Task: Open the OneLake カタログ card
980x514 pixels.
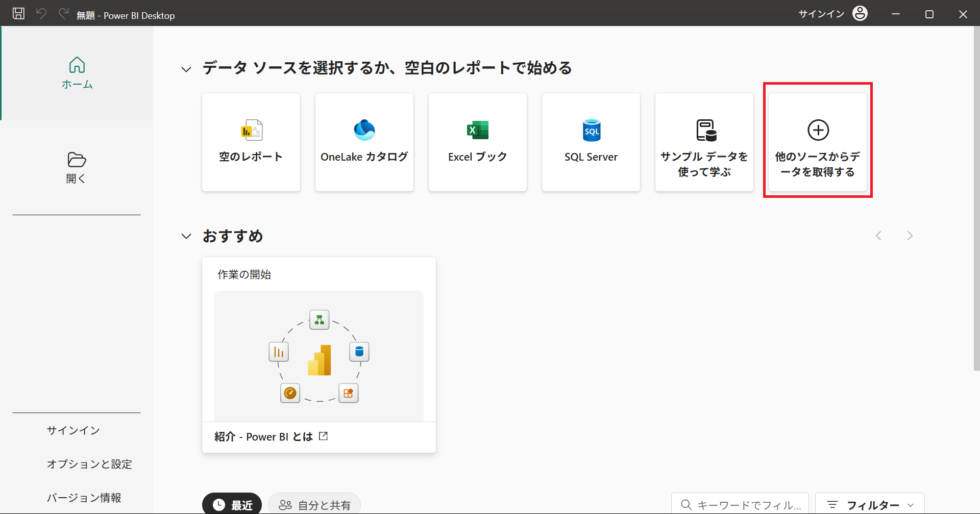Action: point(364,142)
